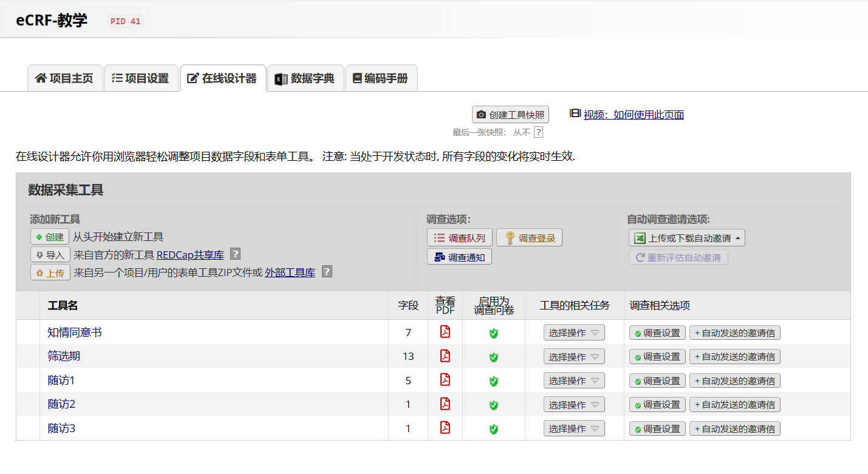Switch to the 数据字典 tab
Image resolution: width=868 pixels, height=474 pixels.
click(306, 78)
